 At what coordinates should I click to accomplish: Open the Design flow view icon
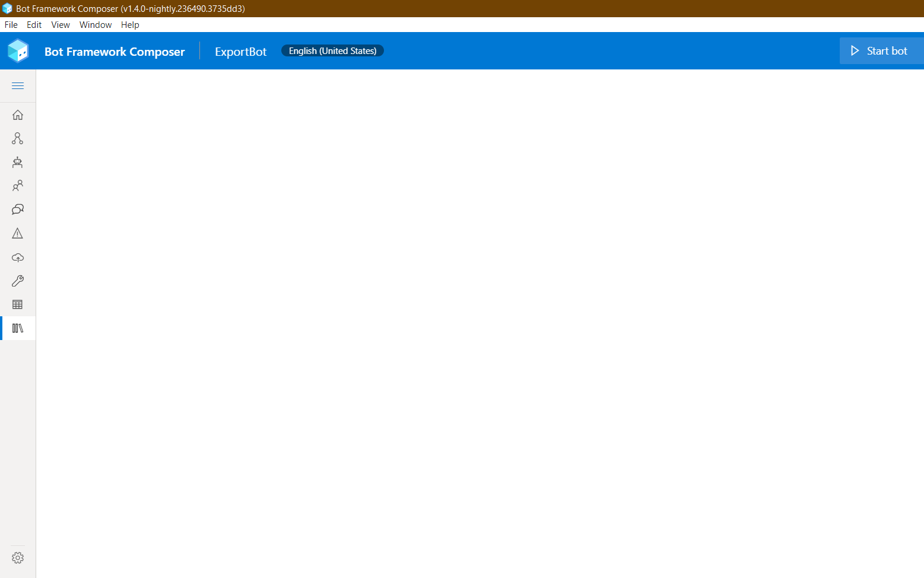[x=18, y=138]
